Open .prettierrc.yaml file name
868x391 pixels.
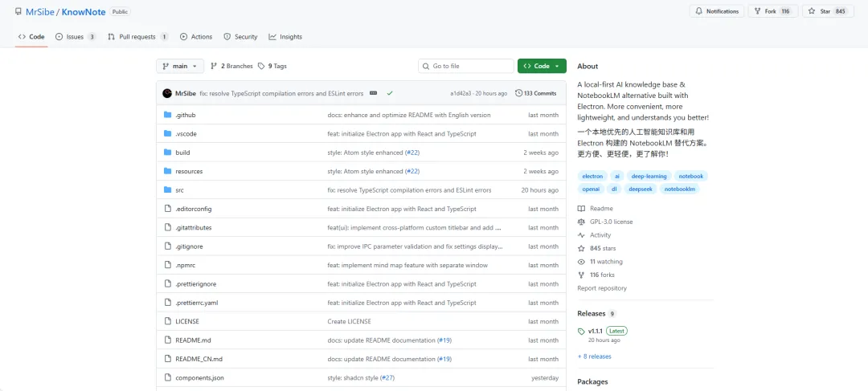197,303
